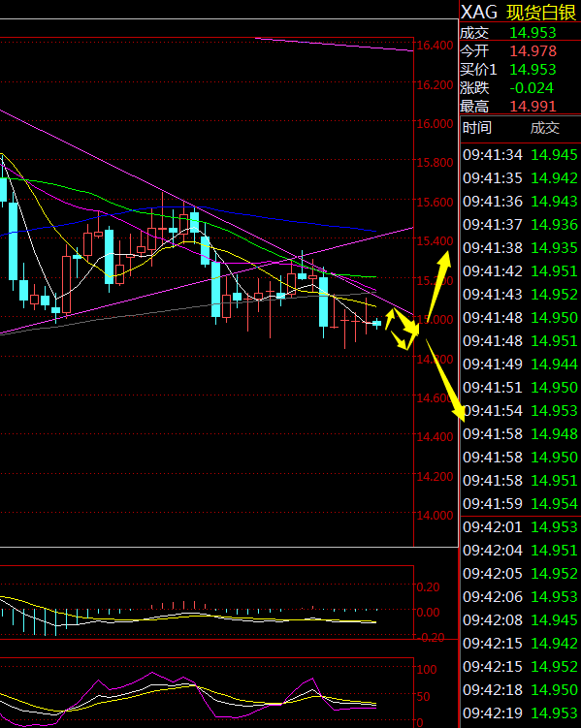Select the 09:42:01 trade tick row
This screenshot has width=581, height=728.
520,527
